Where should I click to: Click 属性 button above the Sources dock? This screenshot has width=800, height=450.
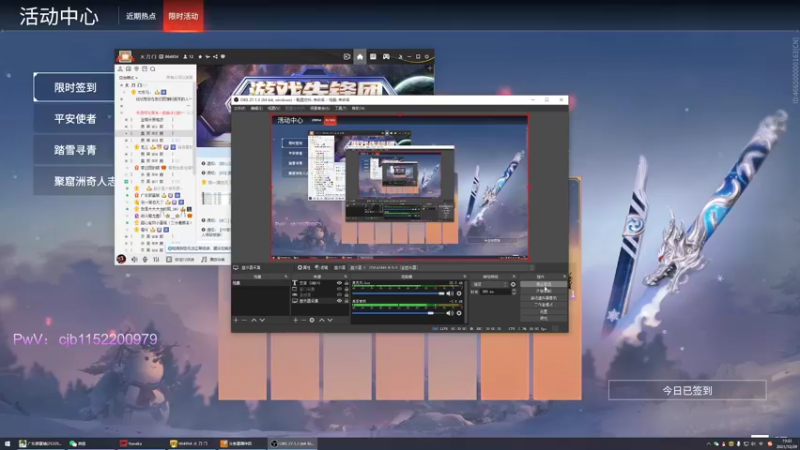[x=304, y=267]
